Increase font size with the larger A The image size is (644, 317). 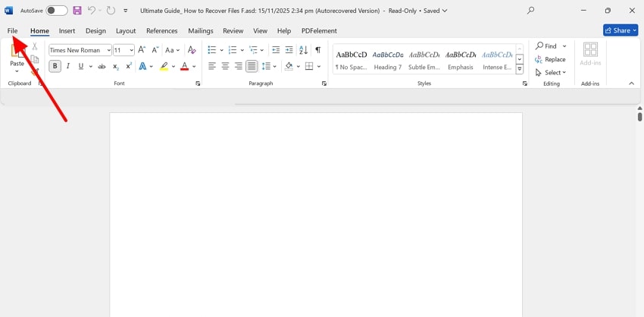tap(142, 50)
